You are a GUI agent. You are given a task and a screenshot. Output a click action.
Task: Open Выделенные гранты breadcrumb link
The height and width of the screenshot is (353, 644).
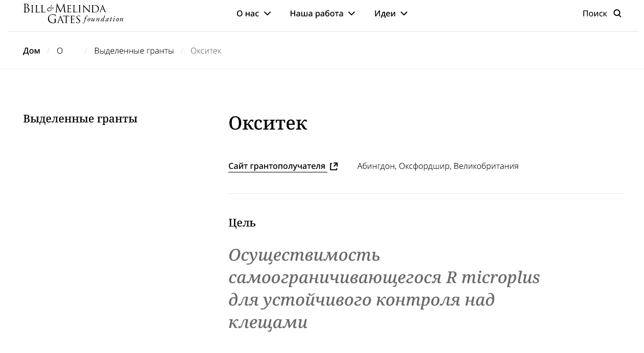[134, 51]
